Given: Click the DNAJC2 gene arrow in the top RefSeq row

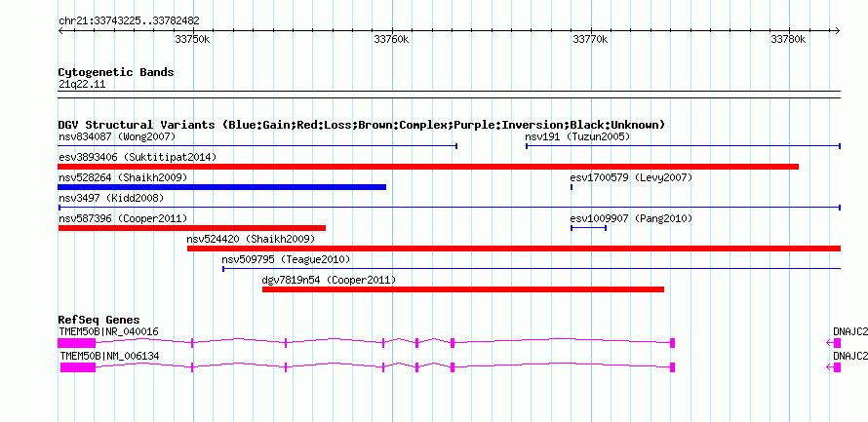Looking at the screenshot, I should point(834,343).
